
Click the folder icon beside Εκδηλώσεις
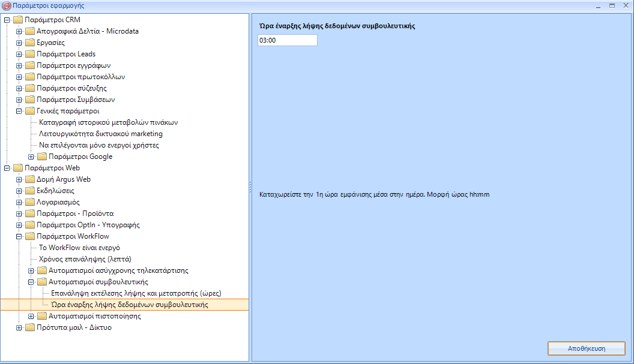pos(29,191)
